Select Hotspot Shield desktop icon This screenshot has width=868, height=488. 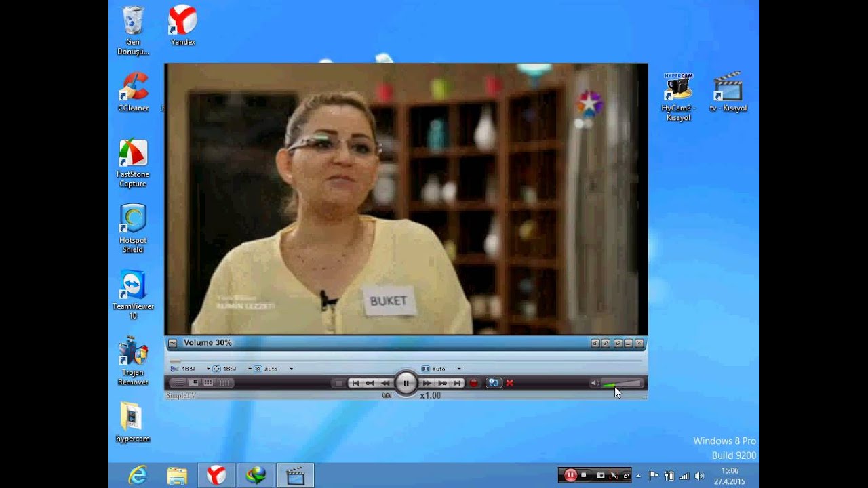[x=133, y=229]
